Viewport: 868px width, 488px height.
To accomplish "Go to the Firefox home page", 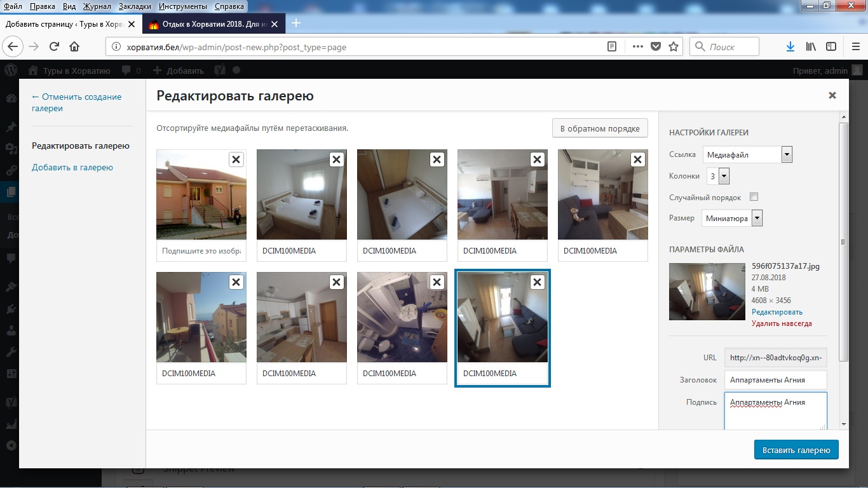I will [74, 46].
